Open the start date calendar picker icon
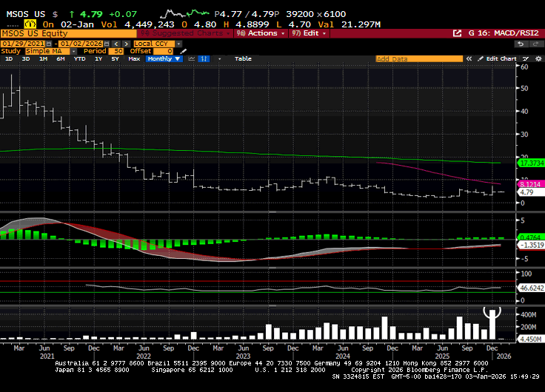This screenshot has height=392, width=545. click(x=49, y=44)
